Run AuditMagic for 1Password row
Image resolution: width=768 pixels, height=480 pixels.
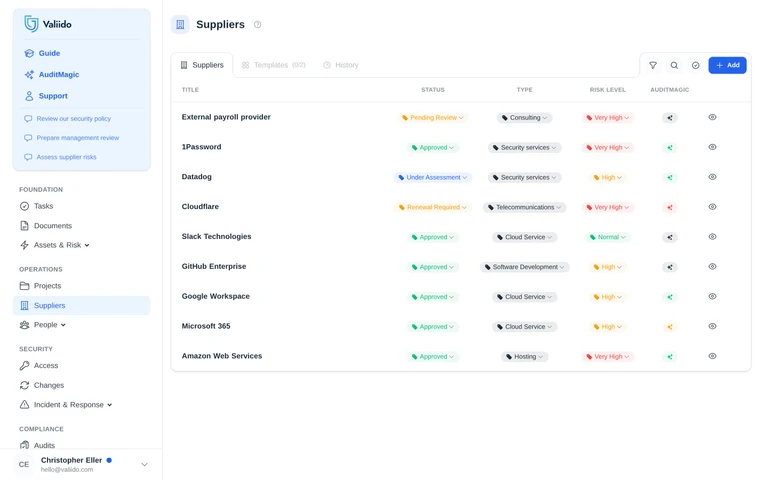click(670, 147)
